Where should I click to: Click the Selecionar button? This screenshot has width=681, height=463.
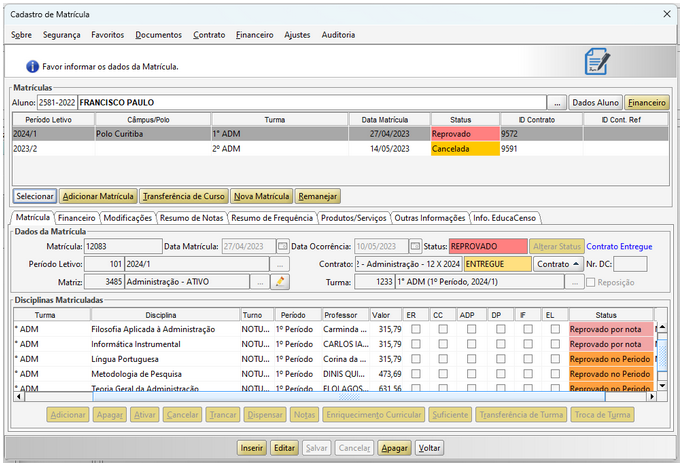(35, 196)
